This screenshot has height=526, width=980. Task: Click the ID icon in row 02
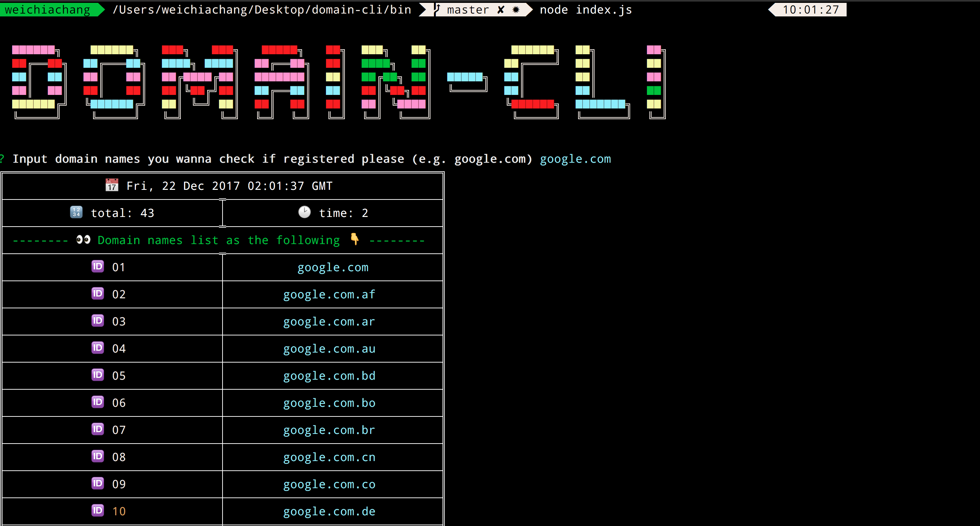98,293
